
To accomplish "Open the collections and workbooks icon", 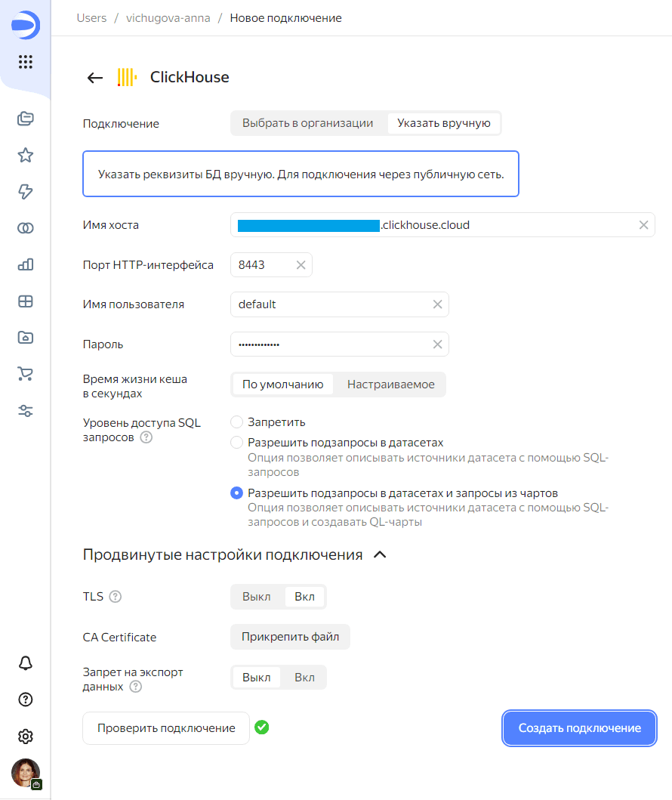I will (x=26, y=119).
